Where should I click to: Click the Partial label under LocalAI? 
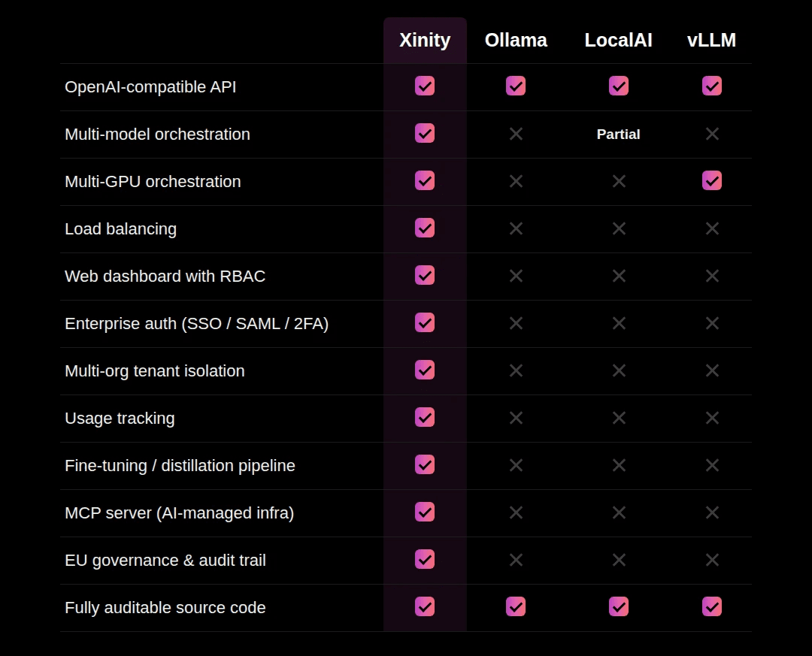[618, 134]
